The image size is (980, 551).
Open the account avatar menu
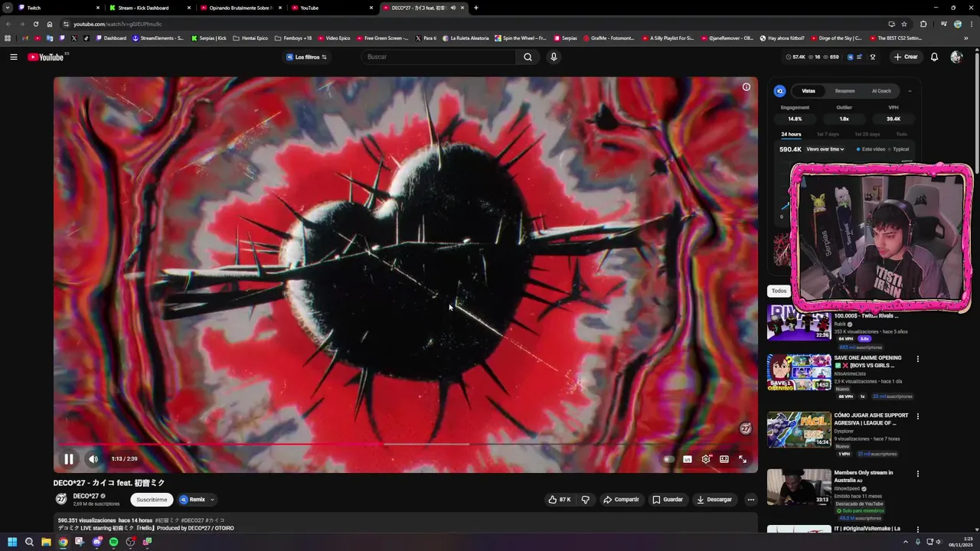pos(956,57)
